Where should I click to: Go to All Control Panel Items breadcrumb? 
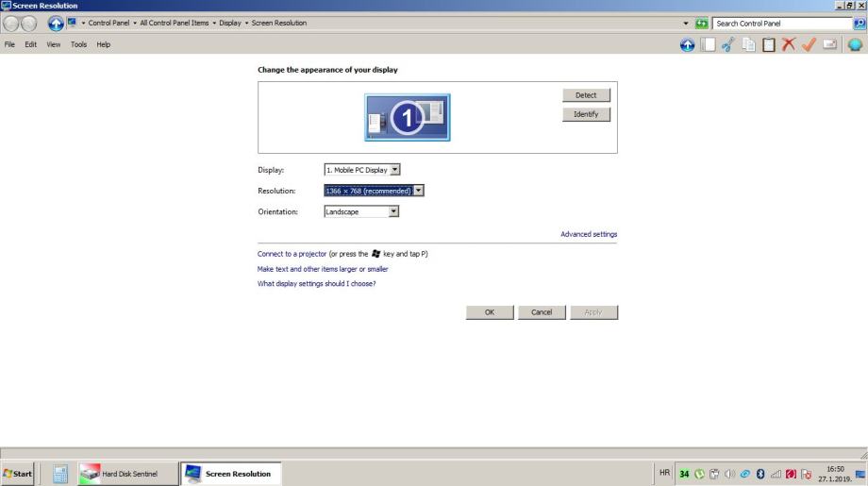(175, 24)
